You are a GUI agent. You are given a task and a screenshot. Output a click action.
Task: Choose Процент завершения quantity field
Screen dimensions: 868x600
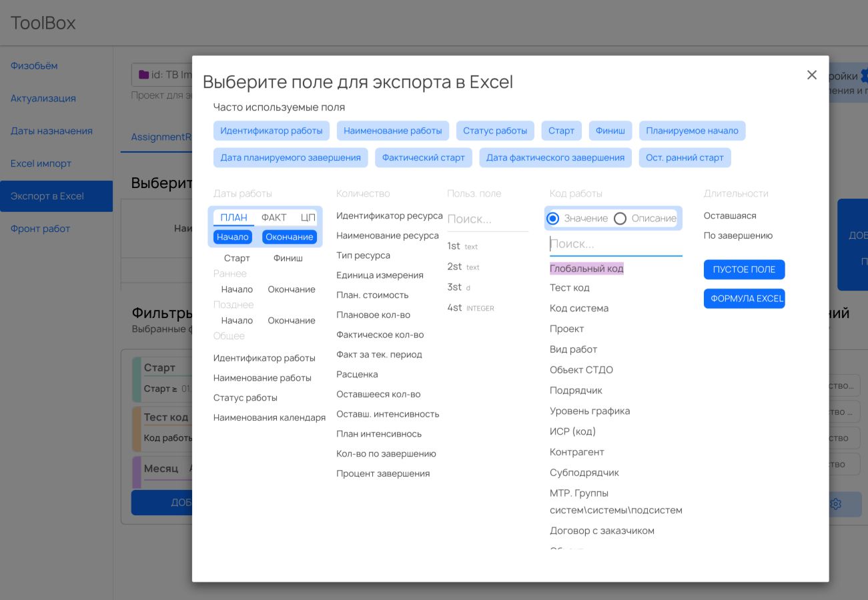pos(383,473)
